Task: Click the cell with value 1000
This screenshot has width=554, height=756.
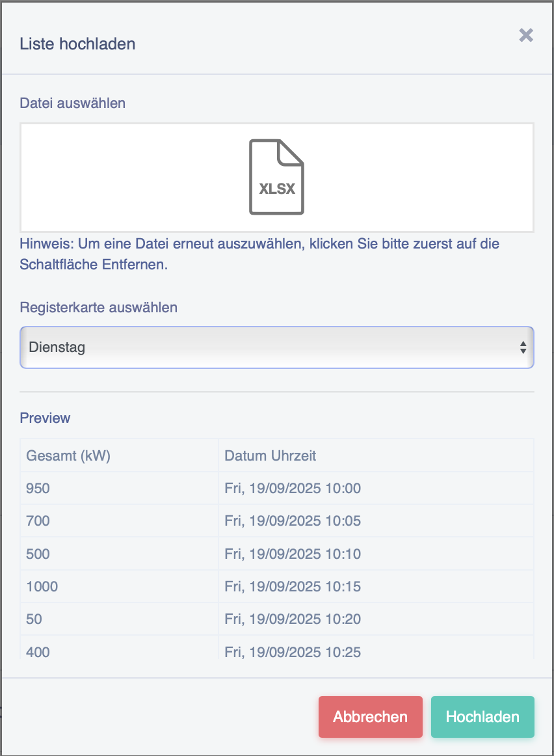Action: tap(119, 586)
